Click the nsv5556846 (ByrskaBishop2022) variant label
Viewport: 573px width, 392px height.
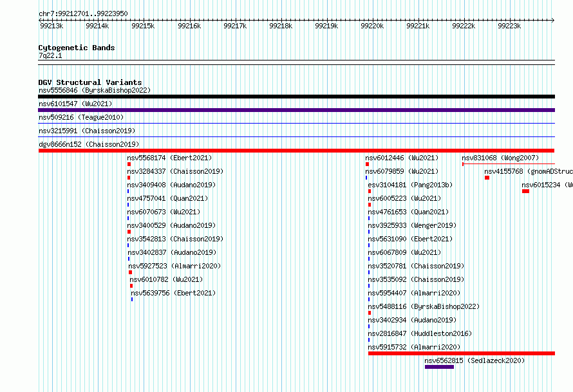coord(95,90)
